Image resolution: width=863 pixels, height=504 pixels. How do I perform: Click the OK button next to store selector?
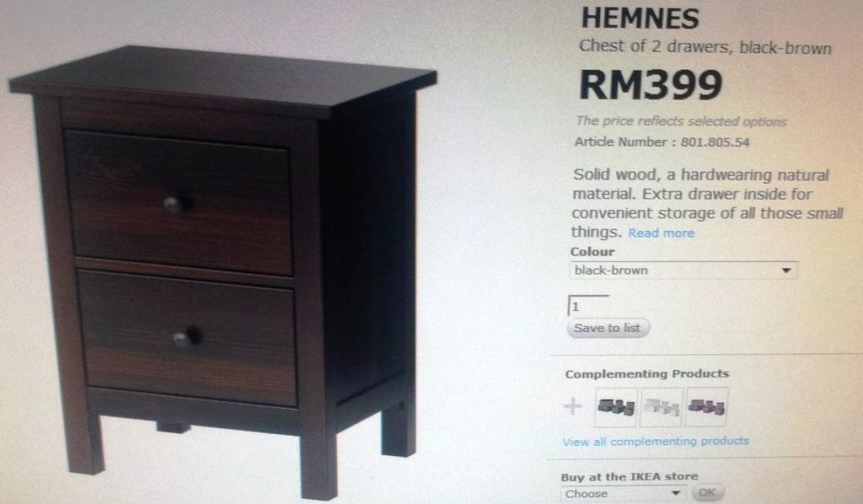pyautogui.click(x=707, y=493)
